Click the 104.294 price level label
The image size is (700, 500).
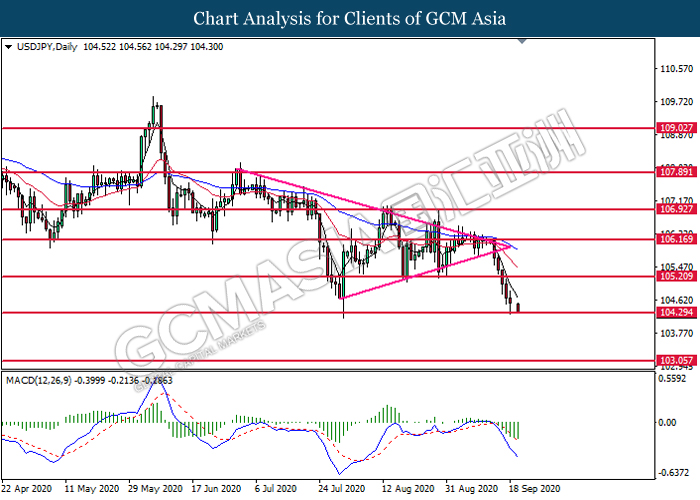pos(676,312)
